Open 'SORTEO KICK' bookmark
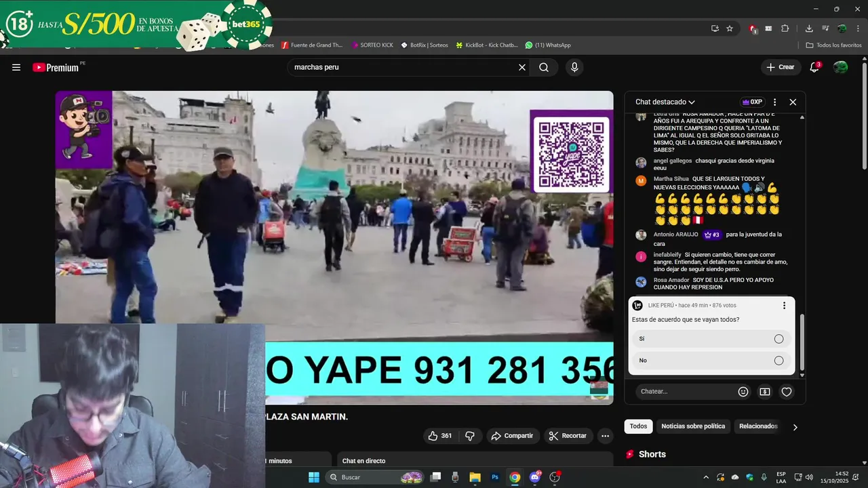The image size is (868, 488). tap(372, 45)
